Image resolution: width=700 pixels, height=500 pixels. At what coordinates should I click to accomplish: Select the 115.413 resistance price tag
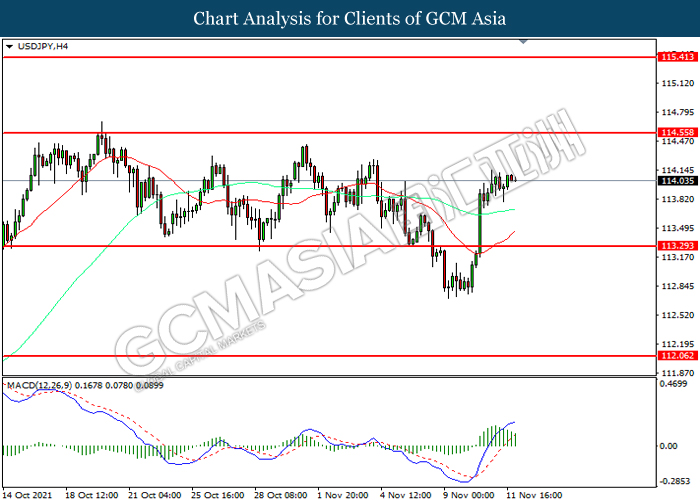pos(677,57)
